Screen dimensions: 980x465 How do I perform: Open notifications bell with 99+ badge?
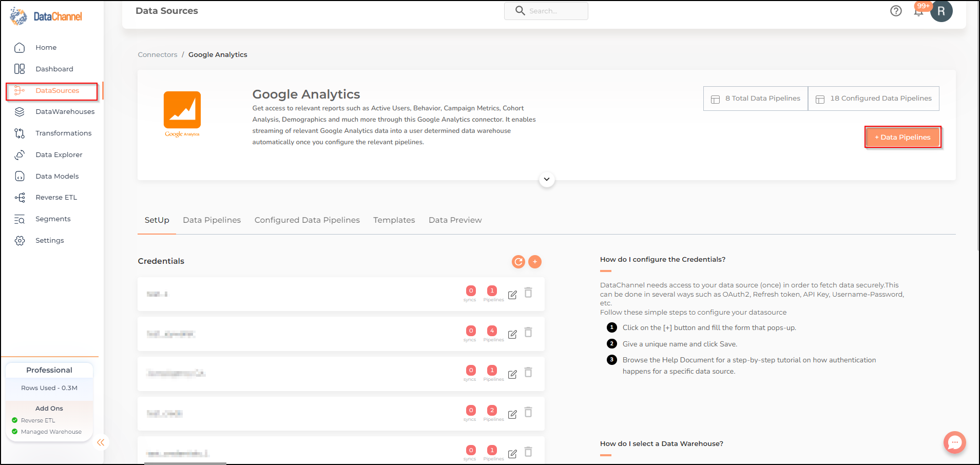click(x=919, y=11)
